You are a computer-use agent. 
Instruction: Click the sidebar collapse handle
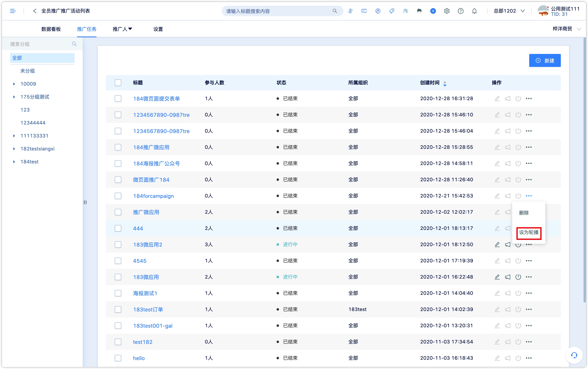coord(85,202)
